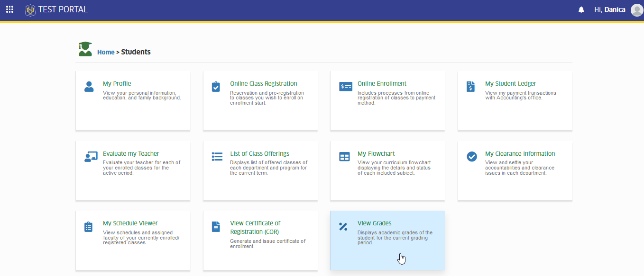The height and width of the screenshot is (276, 644).
Task: Click 'View your curriculum flowchart' description text
Action: [394, 168]
